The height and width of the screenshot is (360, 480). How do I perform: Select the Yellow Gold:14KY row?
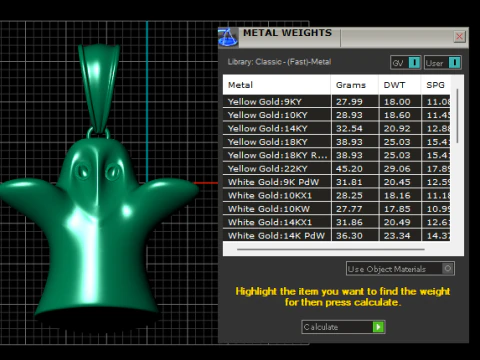click(337, 128)
